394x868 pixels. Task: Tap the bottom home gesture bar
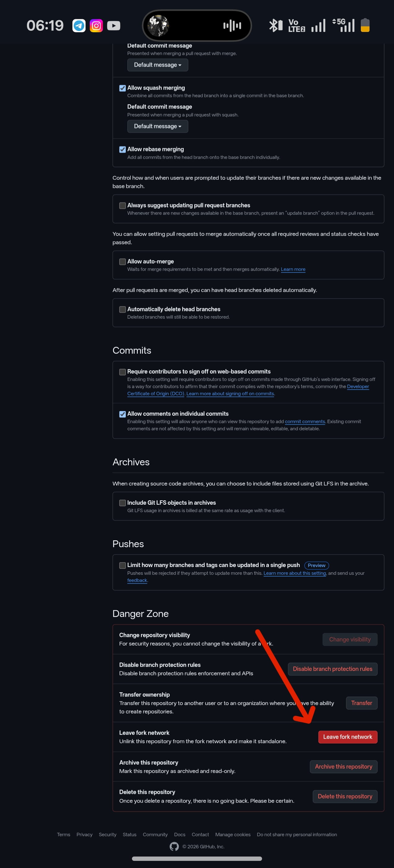coord(197,858)
